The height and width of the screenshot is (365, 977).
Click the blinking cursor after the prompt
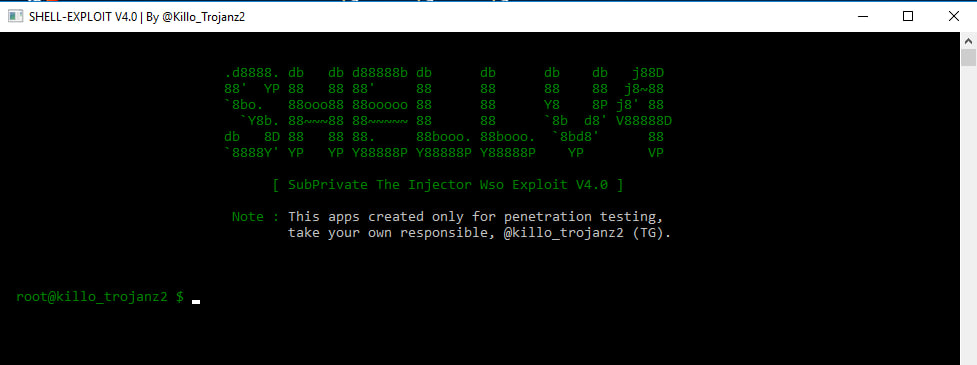click(x=196, y=302)
